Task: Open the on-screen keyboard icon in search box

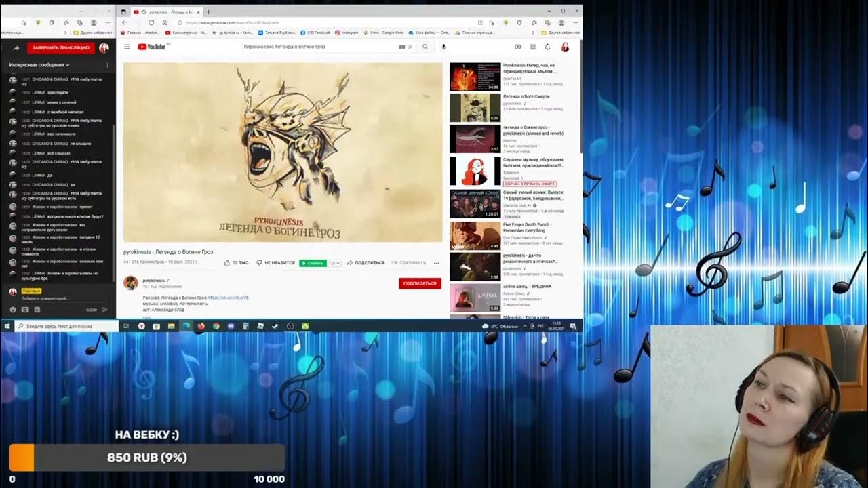Action: pyautogui.click(x=401, y=47)
